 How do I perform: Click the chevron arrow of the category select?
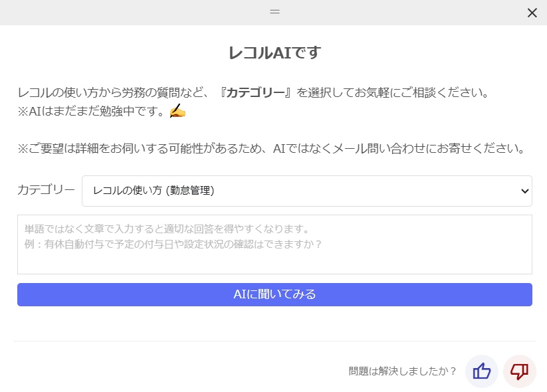click(524, 191)
